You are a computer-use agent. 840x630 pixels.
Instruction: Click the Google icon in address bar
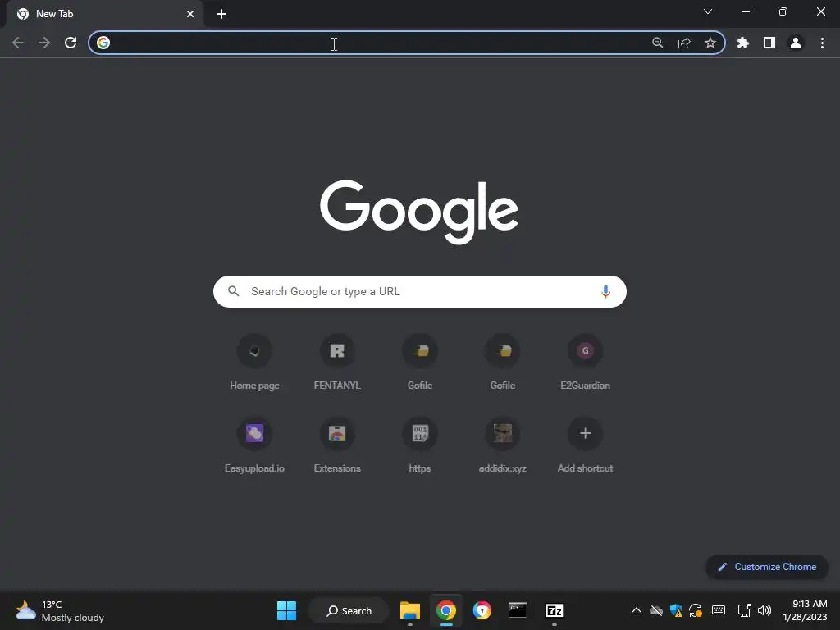click(x=103, y=43)
